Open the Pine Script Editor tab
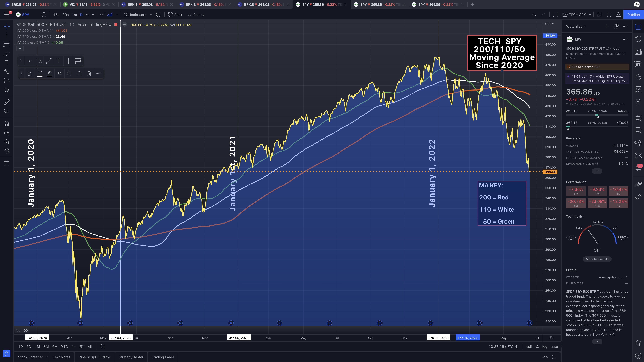The height and width of the screenshot is (362, 644). click(94, 357)
